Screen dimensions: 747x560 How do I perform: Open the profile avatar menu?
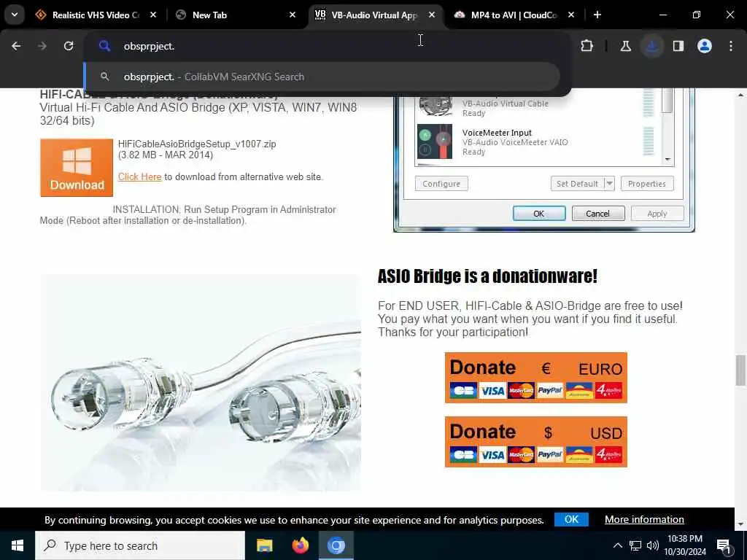point(705,46)
